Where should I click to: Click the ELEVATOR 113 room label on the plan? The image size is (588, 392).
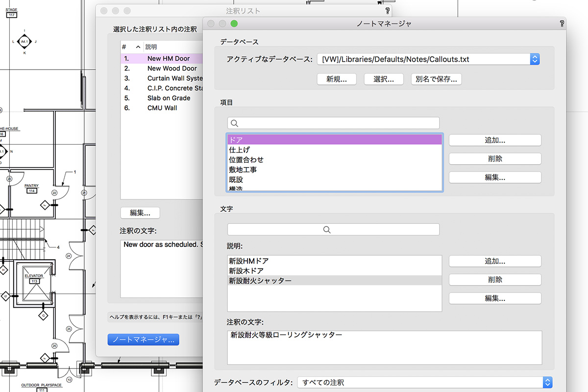point(34,279)
